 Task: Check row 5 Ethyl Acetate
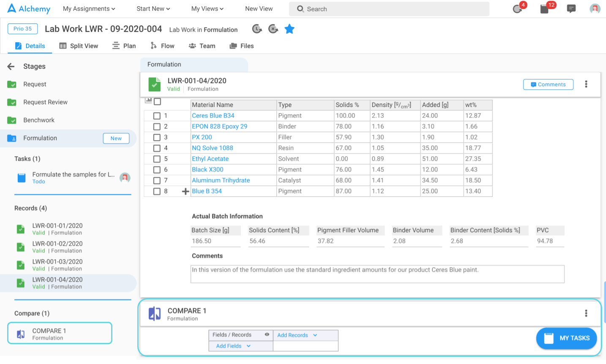coord(157,159)
